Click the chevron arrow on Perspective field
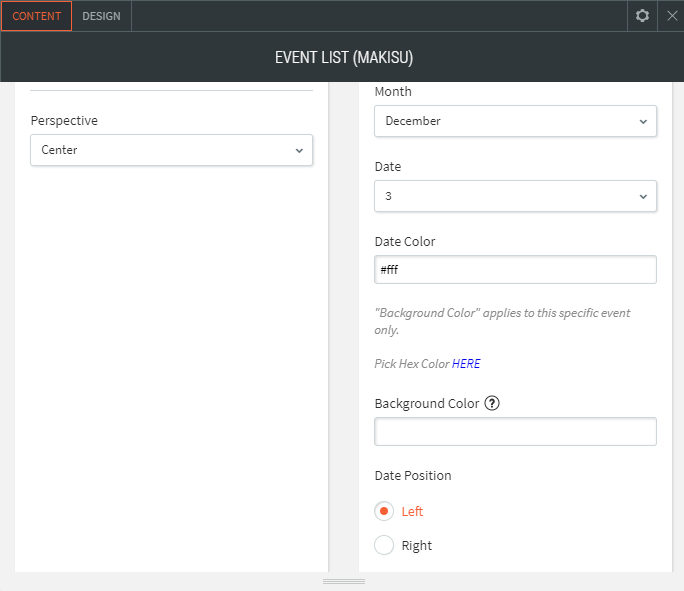 (299, 150)
